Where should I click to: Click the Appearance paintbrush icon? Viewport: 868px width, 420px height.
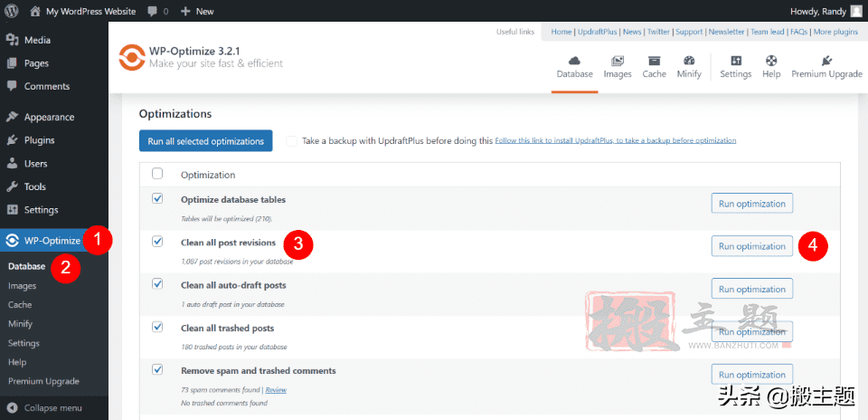coord(12,117)
